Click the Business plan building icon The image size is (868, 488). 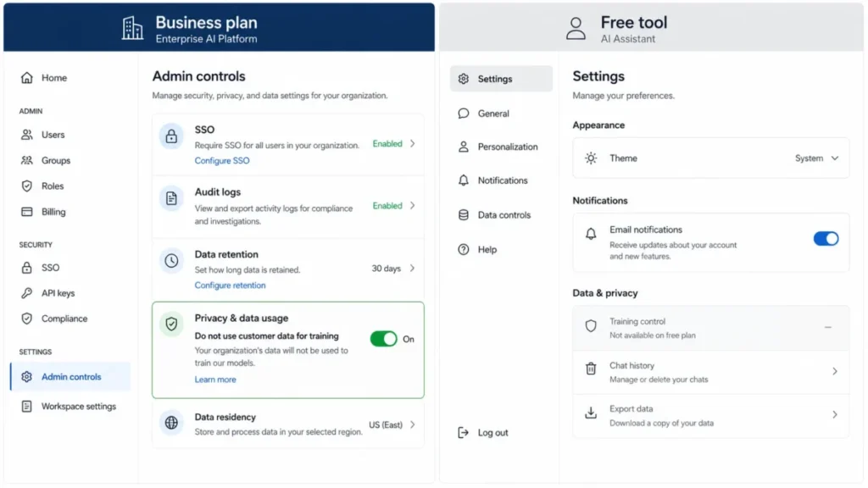click(132, 28)
